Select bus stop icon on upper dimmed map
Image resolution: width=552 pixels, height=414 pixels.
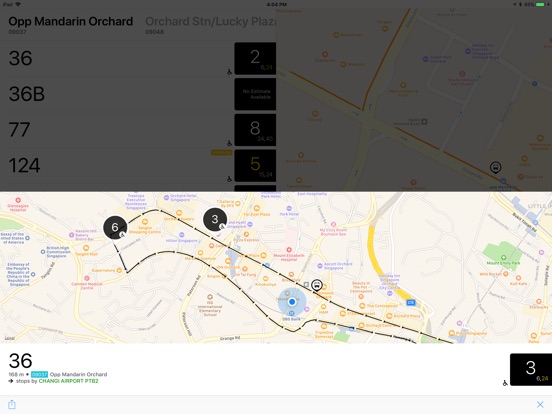coord(496,167)
